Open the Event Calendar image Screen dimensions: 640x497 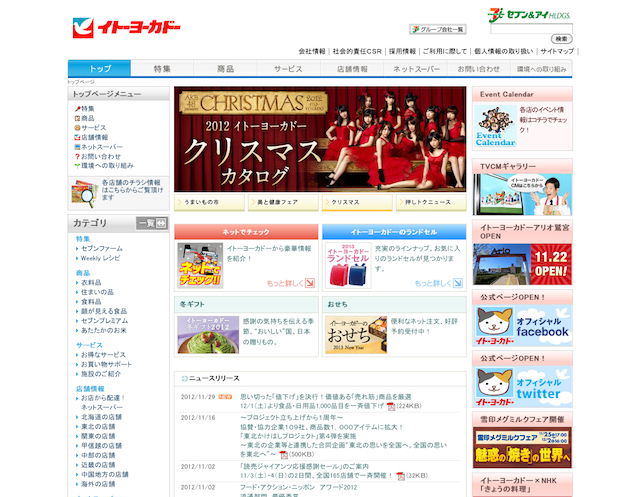(x=496, y=126)
